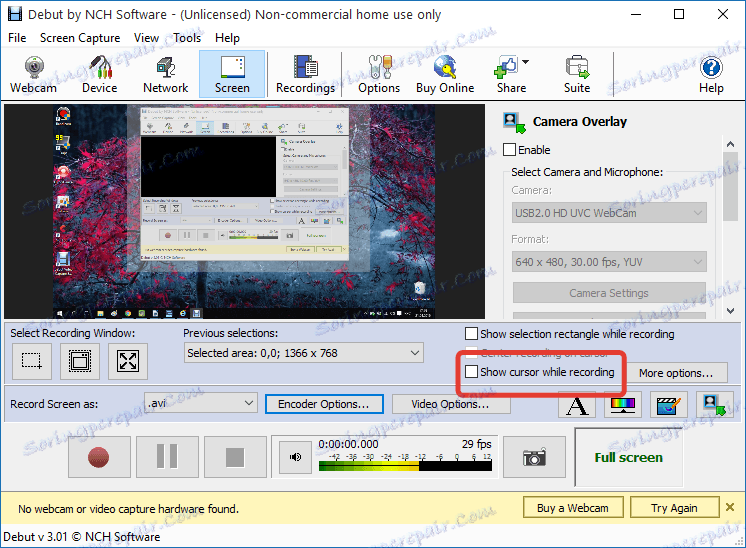Click the screen preview thumbnail
Image resolution: width=746 pixels, height=548 pixels.
pyautogui.click(x=245, y=211)
